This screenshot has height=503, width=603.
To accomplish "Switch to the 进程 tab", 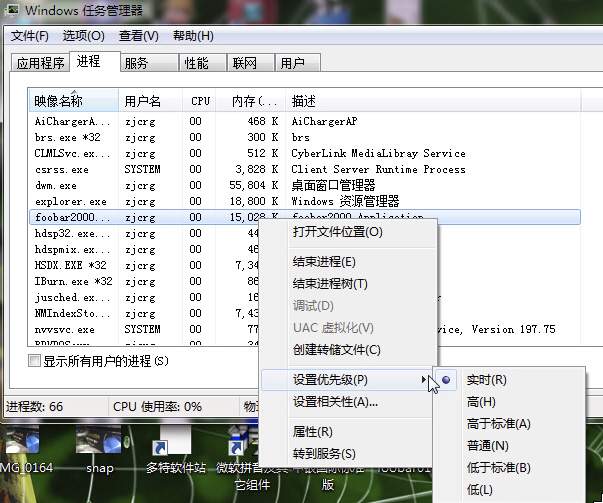I will coord(95,61).
